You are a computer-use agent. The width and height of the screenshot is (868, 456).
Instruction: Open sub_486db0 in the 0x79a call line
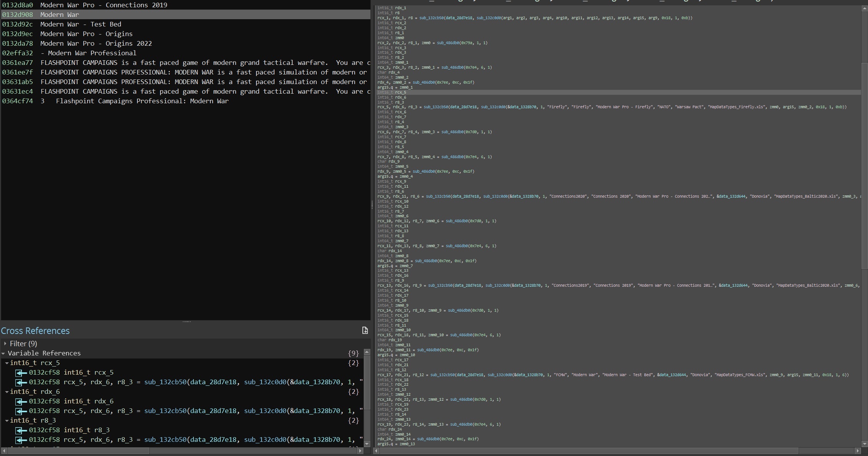451,43
